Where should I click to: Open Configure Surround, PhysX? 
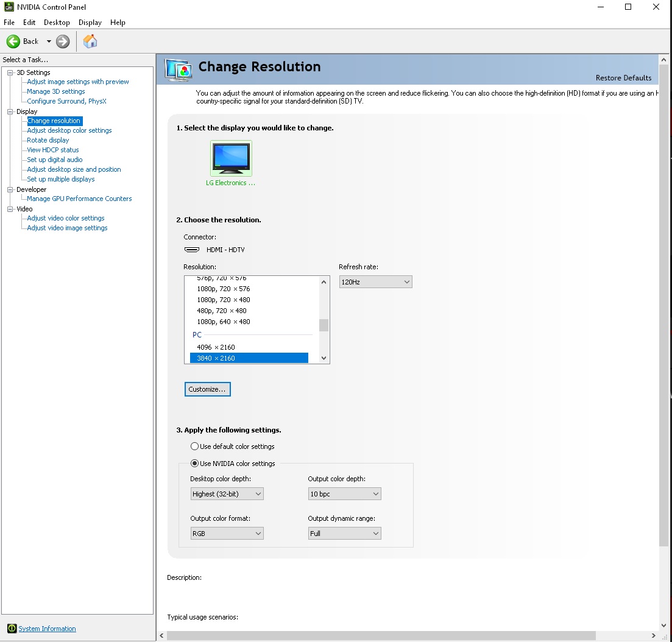(66, 101)
